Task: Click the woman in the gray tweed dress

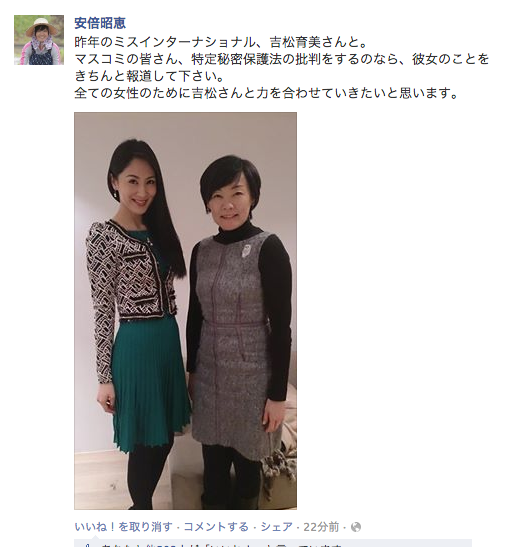Action: coord(239,331)
